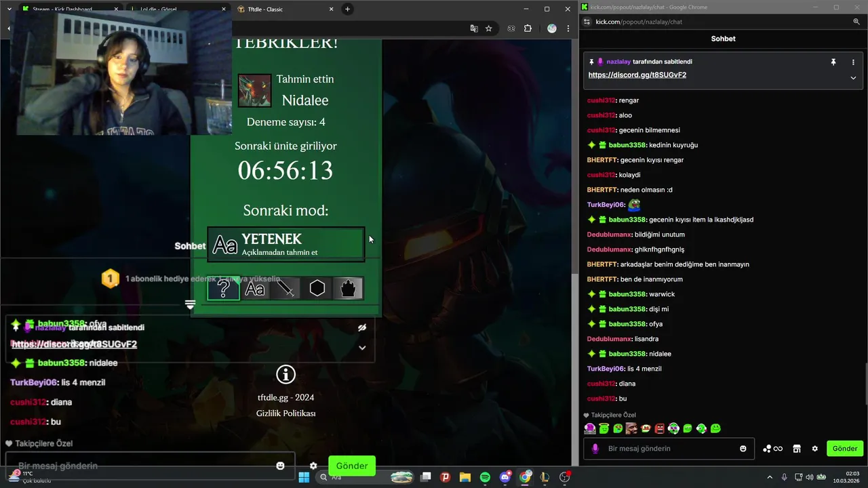Image resolution: width=868 pixels, height=488 pixels.
Task: Open a new Chrome tab
Action: [347, 9]
